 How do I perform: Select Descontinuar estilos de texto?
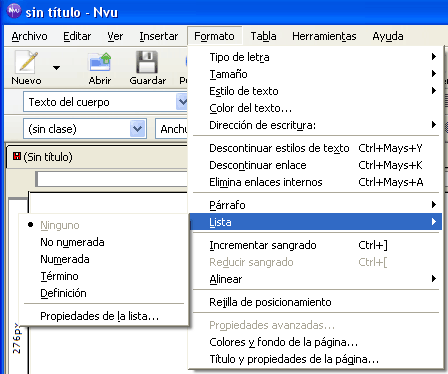click(x=315, y=148)
